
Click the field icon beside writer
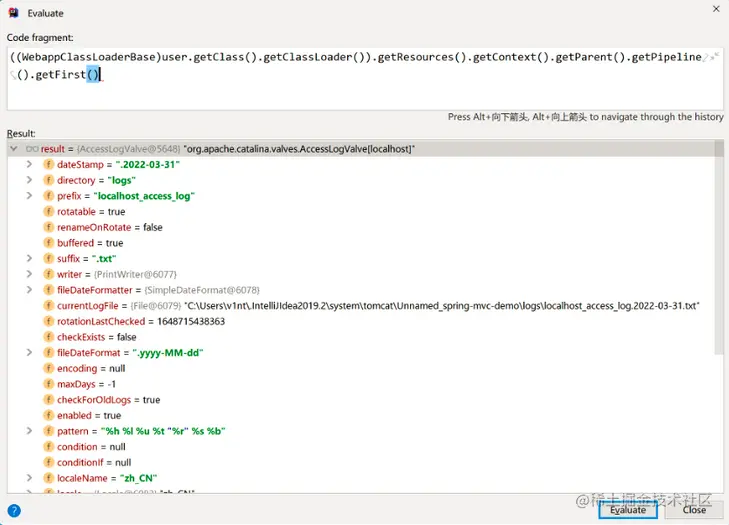pos(48,274)
